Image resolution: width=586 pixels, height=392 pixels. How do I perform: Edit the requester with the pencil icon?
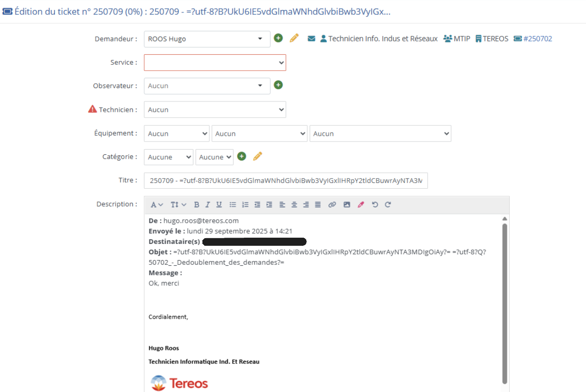click(294, 38)
